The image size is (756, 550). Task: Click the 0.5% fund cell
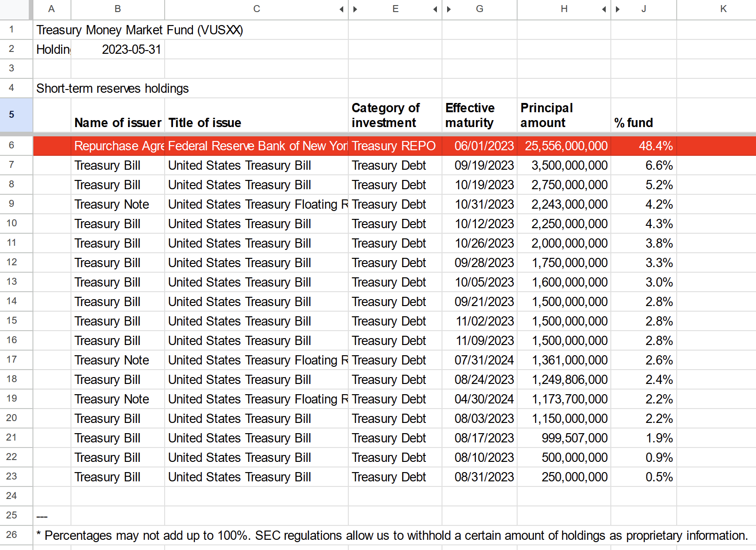[644, 477]
